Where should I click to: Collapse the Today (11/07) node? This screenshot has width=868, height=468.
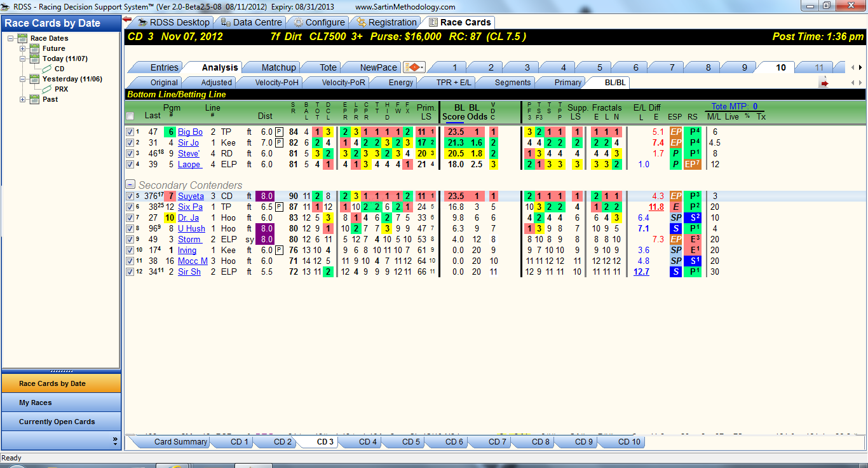[22, 59]
